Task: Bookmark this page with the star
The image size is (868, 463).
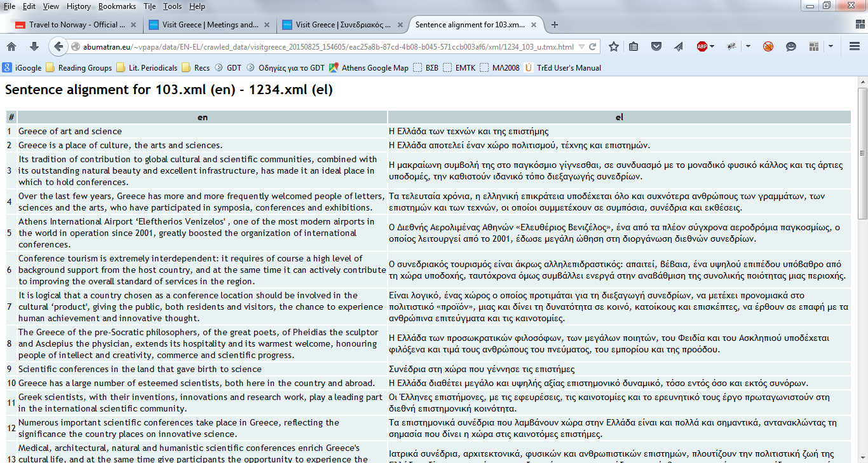Action: point(614,46)
